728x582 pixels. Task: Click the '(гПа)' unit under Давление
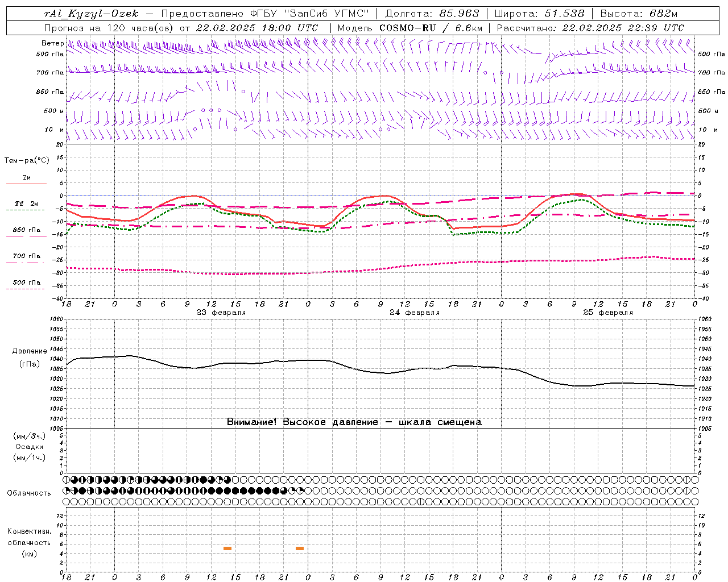[30, 364]
